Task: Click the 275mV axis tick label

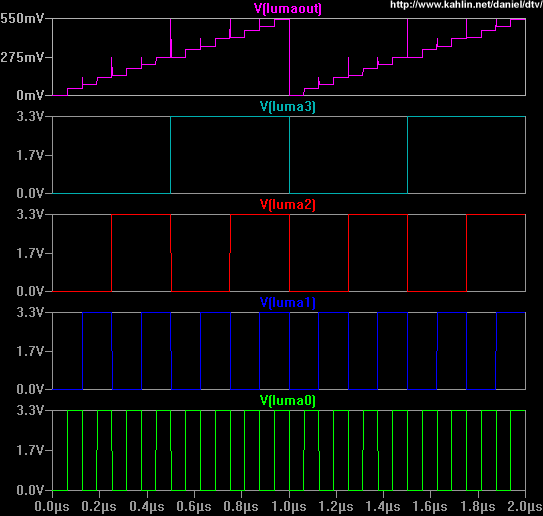Action: 22,57
